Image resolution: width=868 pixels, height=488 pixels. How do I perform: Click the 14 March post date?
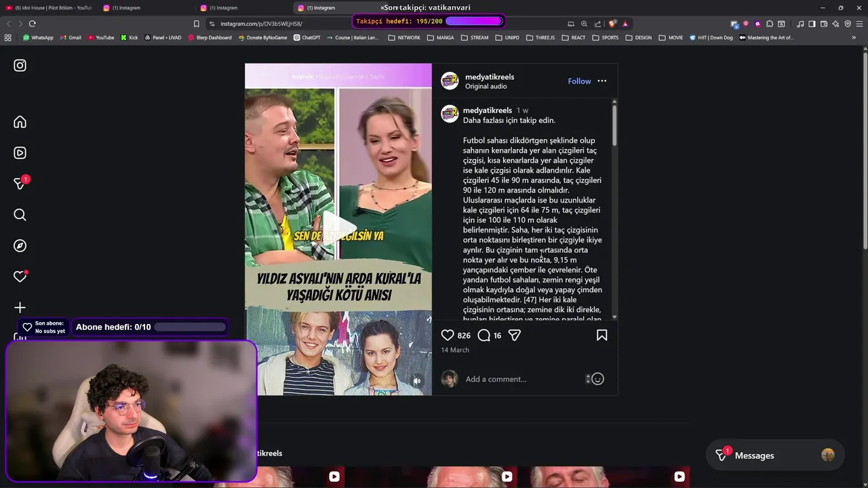point(455,350)
